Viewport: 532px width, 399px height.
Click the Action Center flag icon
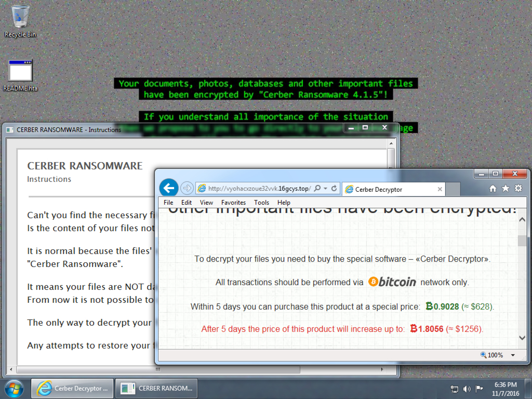coord(479,389)
